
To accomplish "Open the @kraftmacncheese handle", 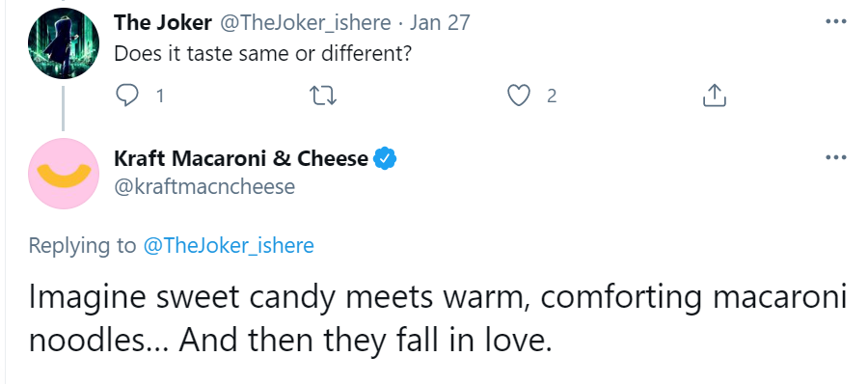I will pyautogui.click(x=204, y=187).
